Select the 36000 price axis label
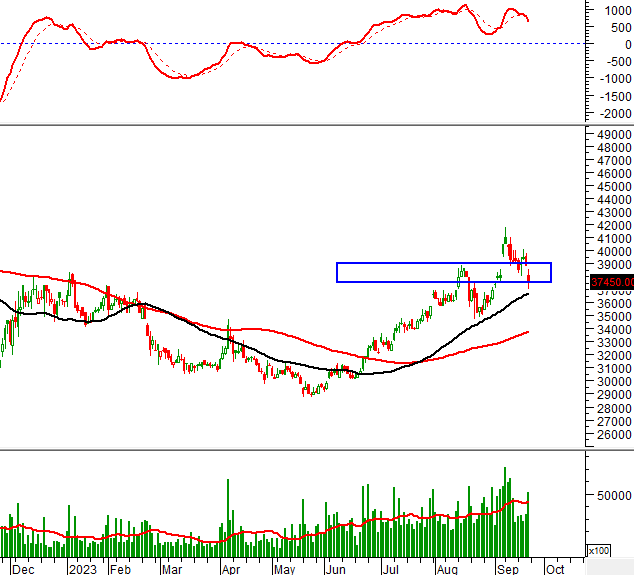Image resolution: width=634 pixels, height=575 pixels. pyautogui.click(x=614, y=303)
